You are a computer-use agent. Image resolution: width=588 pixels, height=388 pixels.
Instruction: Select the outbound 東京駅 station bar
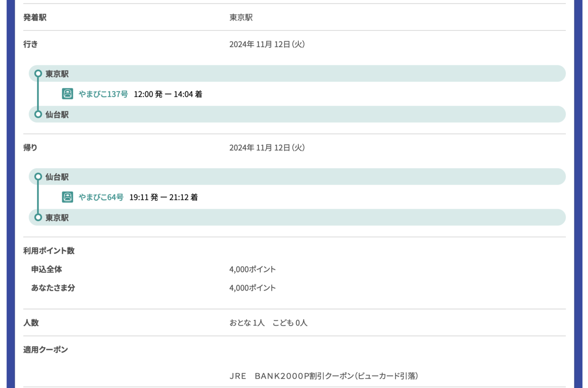[x=297, y=74]
